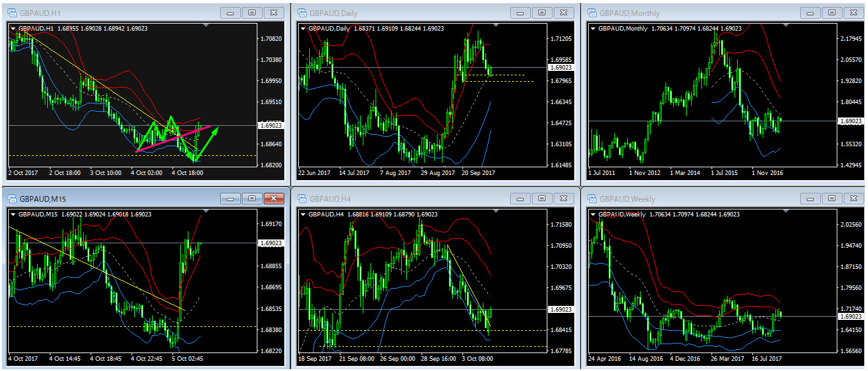The image size is (868, 371).
Task: Click the chart icon in GBPAUD,Weekly title bar
Action: point(591,199)
